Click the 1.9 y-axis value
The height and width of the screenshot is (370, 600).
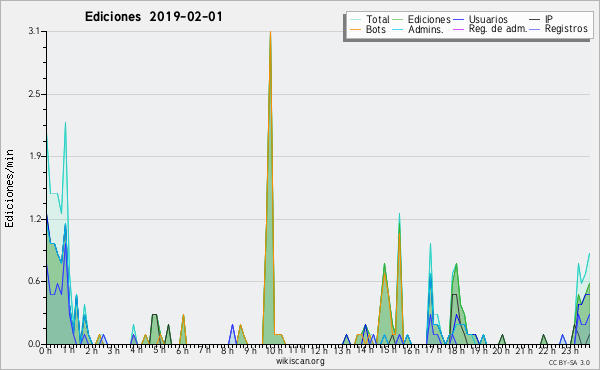click(x=34, y=156)
